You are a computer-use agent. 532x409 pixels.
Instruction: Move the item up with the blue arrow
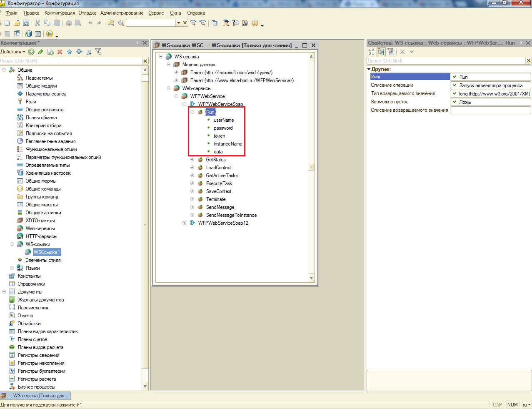click(69, 52)
